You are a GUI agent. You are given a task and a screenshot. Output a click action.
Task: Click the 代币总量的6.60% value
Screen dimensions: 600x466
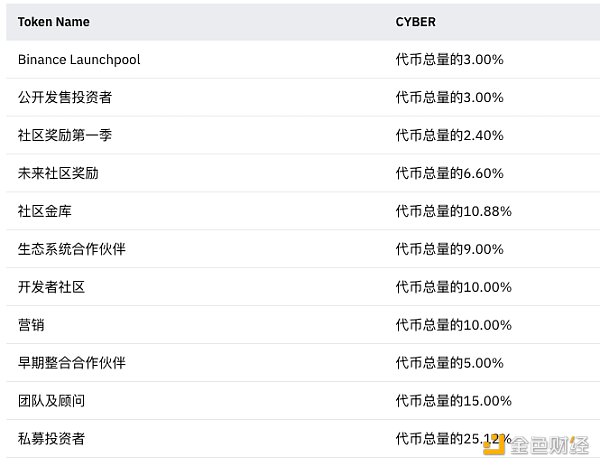tap(449, 173)
